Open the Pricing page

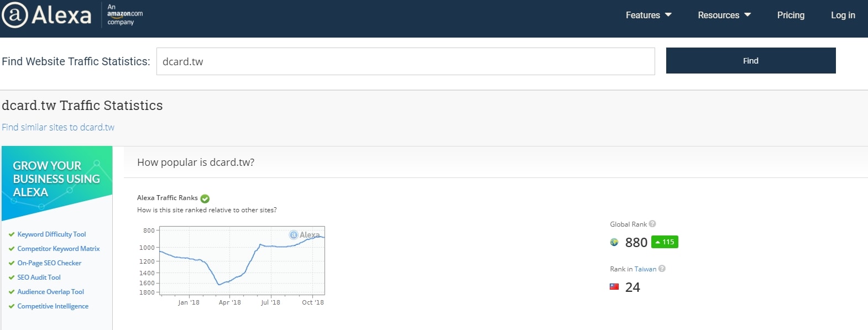tap(791, 15)
